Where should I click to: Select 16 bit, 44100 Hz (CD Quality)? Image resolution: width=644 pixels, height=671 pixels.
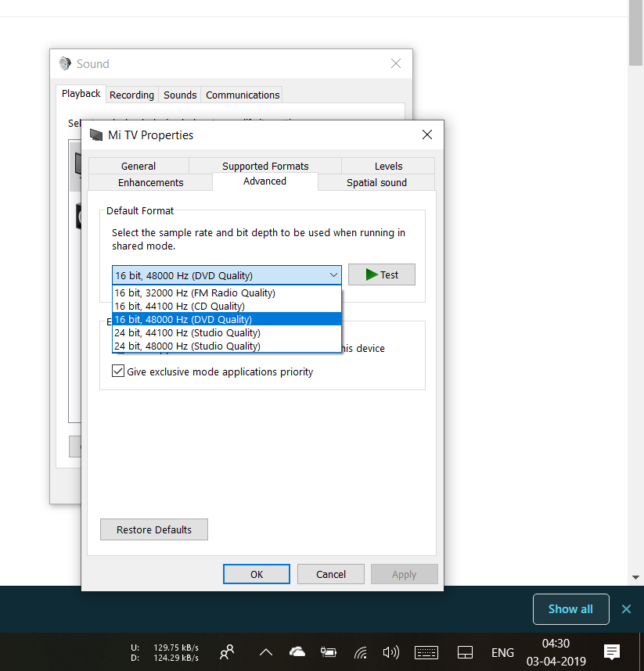(x=226, y=306)
